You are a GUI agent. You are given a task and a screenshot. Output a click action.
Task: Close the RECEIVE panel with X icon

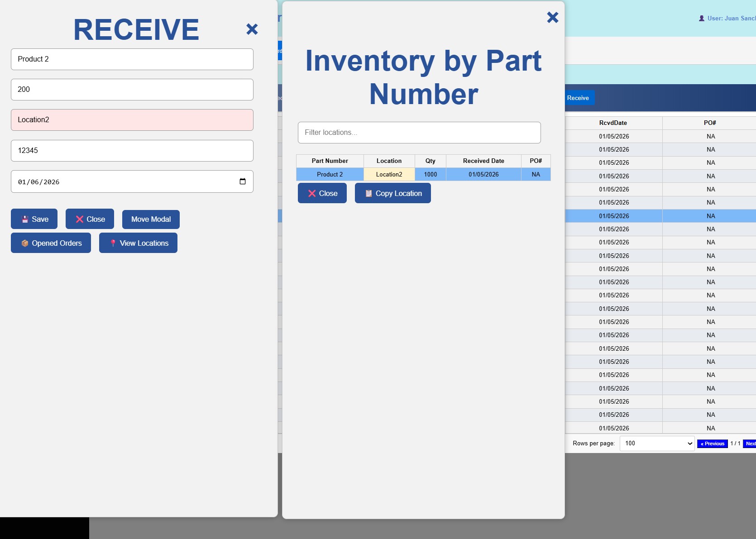252,29
